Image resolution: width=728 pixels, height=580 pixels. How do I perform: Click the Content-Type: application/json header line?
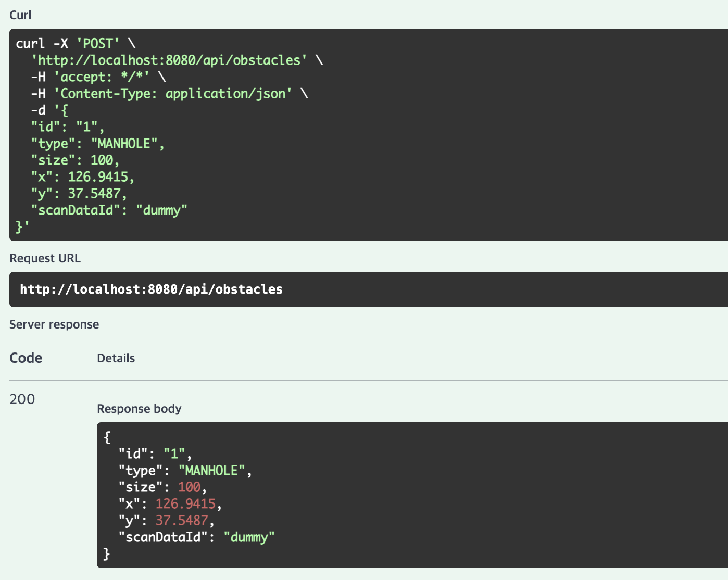(170, 94)
